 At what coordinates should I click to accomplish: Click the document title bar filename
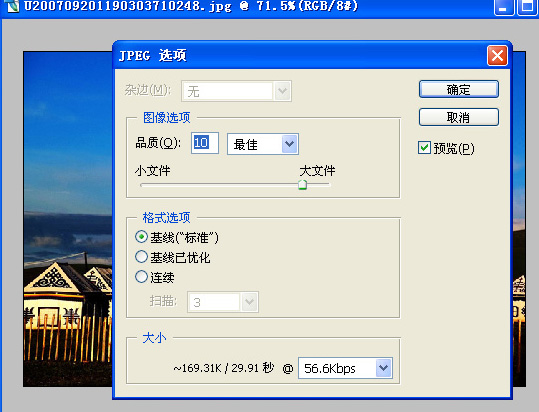pyautogui.click(x=191, y=6)
